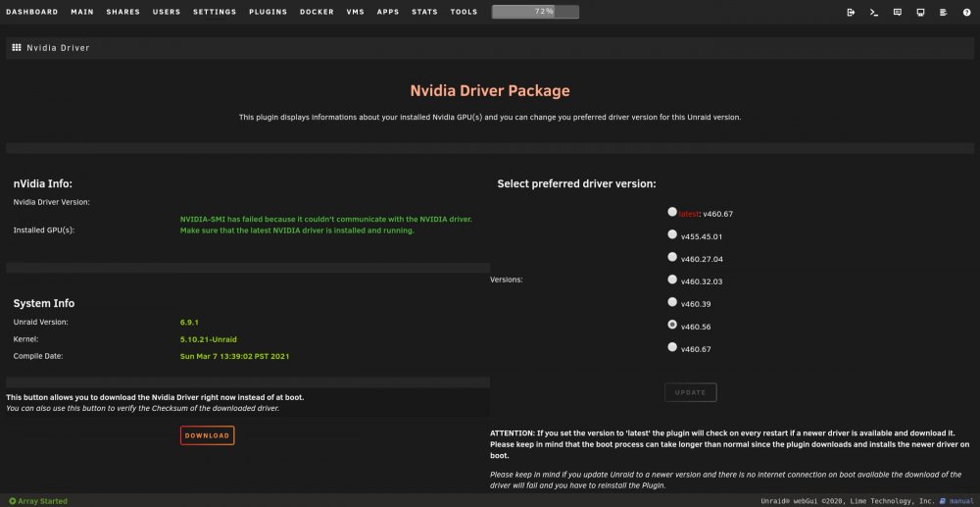This screenshot has width=980, height=507.
Task: Click the Array Started status icon
Action: point(13,501)
